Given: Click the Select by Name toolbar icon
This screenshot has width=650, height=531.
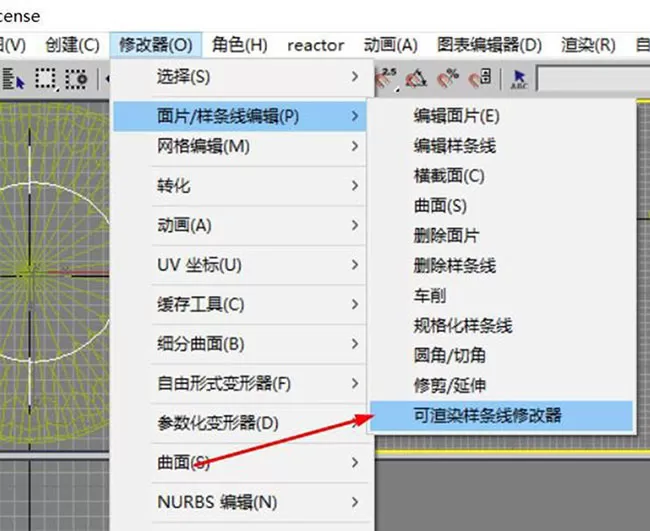Looking at the screenshot, I should pyautogui.click(x=13, y=79).
